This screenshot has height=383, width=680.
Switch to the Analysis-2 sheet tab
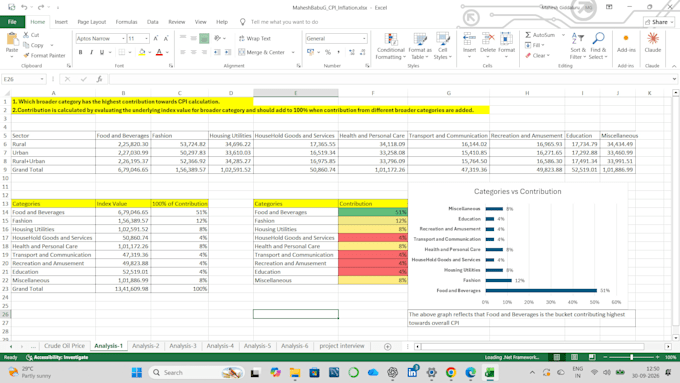(x=146, y=346)
